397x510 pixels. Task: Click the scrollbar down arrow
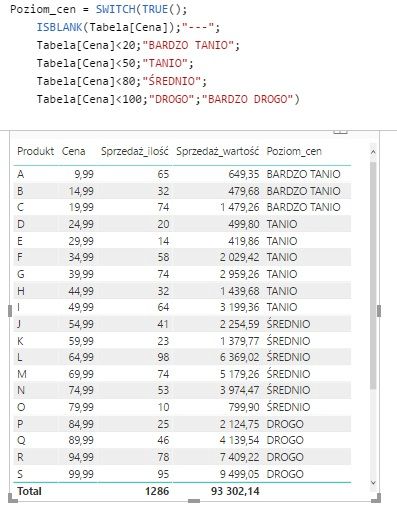coord(373,483)
